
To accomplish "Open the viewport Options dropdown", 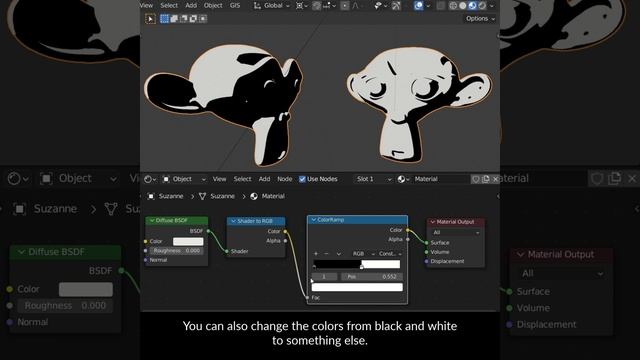I will click(480, 19).
